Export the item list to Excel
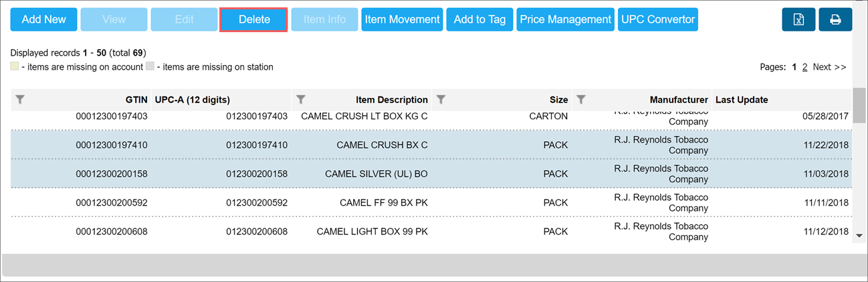The height and width of the screenshot is (282, 868). pos(798,19)
